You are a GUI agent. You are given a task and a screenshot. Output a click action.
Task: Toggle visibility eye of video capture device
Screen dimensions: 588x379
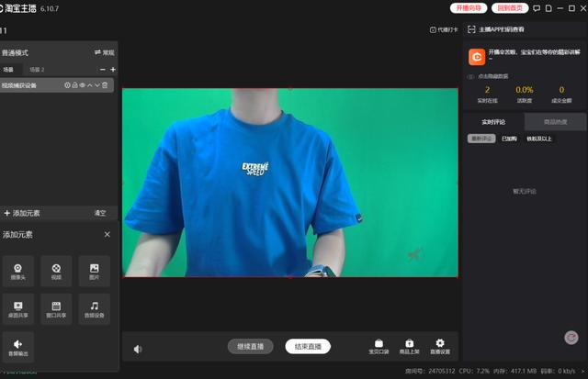(82, 85)
